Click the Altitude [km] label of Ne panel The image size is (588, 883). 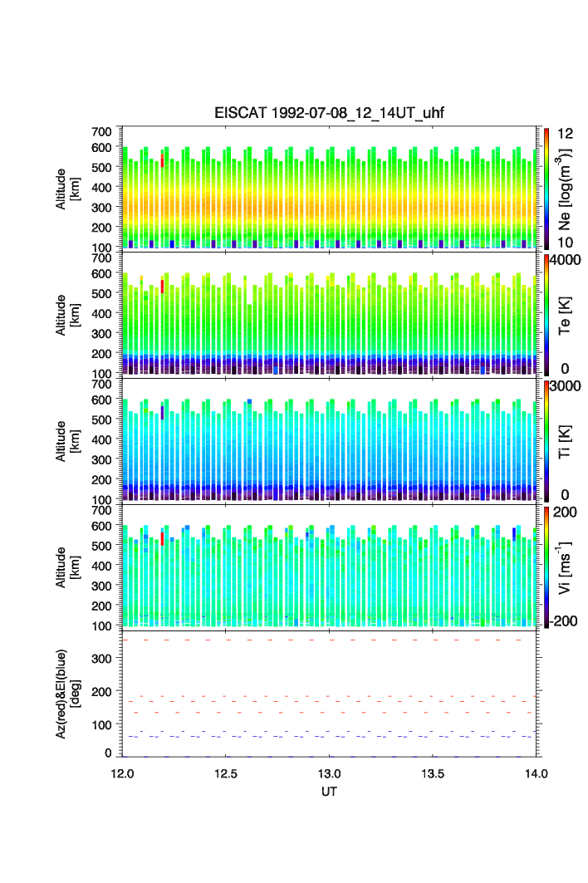coord(67,189)
